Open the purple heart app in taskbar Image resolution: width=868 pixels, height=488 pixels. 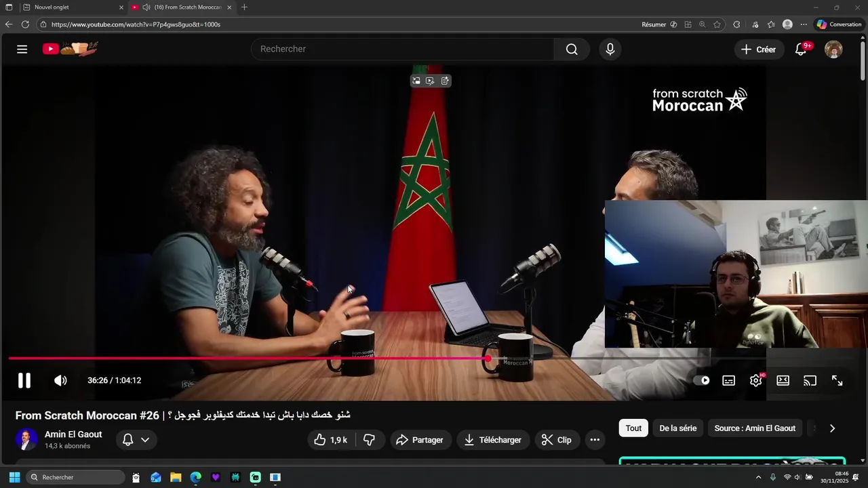click(216, 477)
